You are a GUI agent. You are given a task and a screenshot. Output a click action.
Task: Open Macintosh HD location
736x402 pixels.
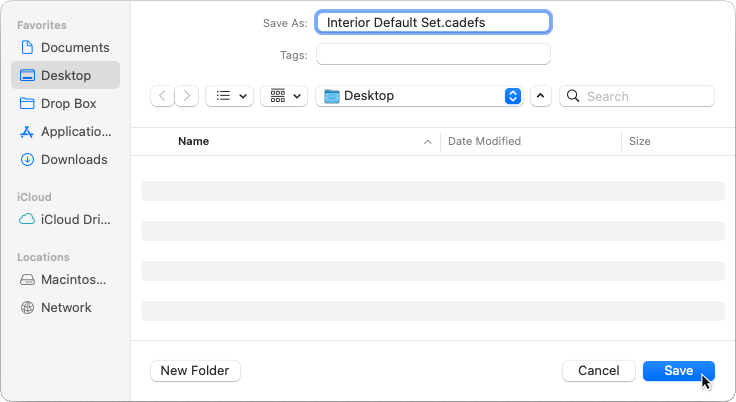(65, 279)
